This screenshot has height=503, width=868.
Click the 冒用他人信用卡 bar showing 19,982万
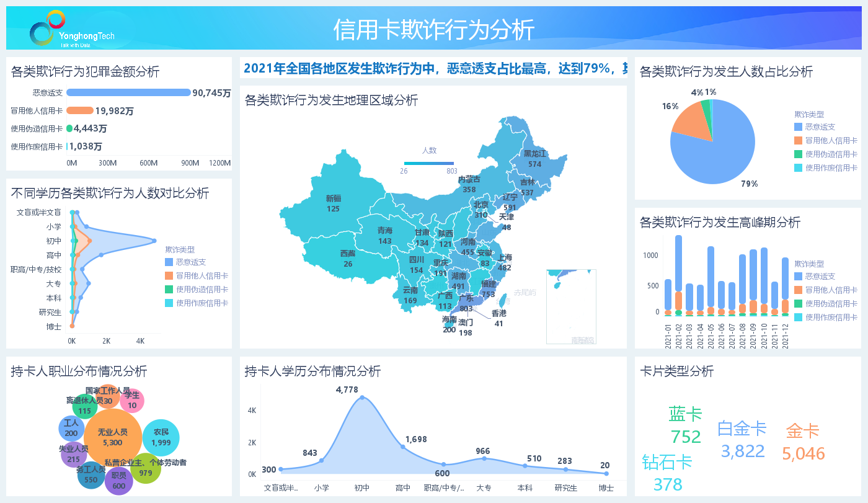80,110
